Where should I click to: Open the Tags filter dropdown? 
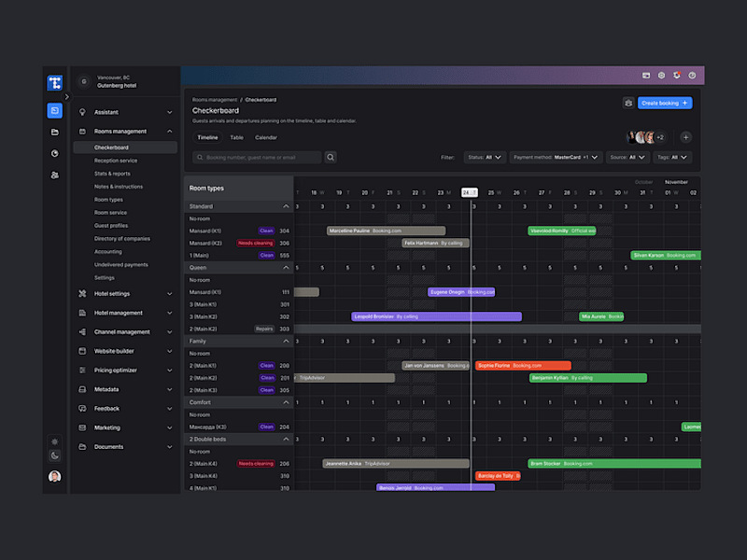[672, 157]
